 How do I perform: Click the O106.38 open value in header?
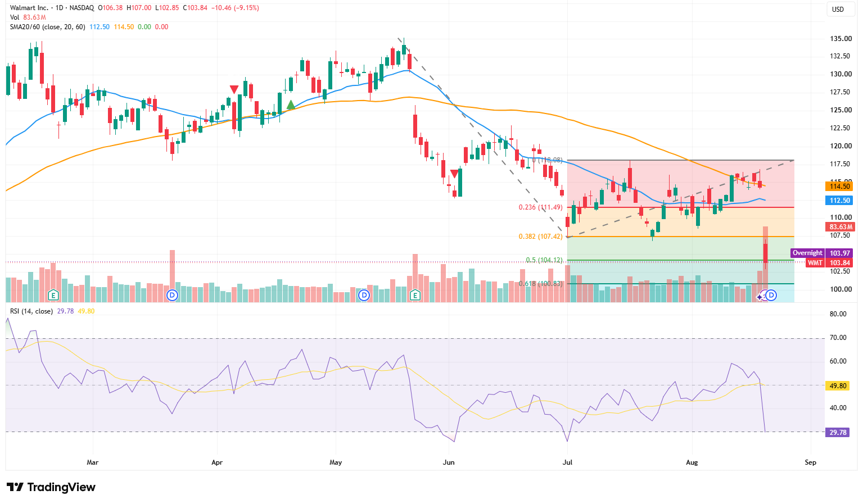110,8
